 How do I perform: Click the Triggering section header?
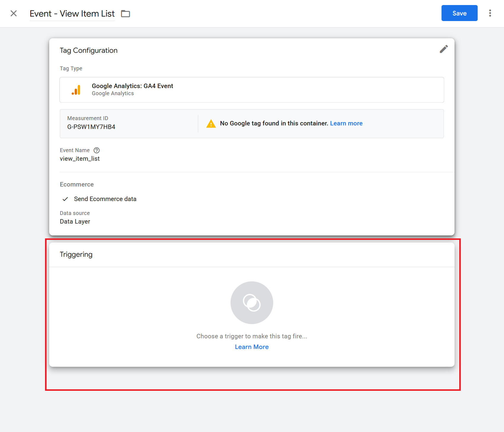coord(76,254)
